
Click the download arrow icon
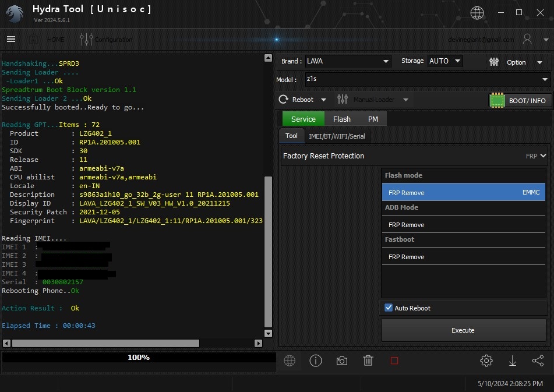[x=512, y=361]
